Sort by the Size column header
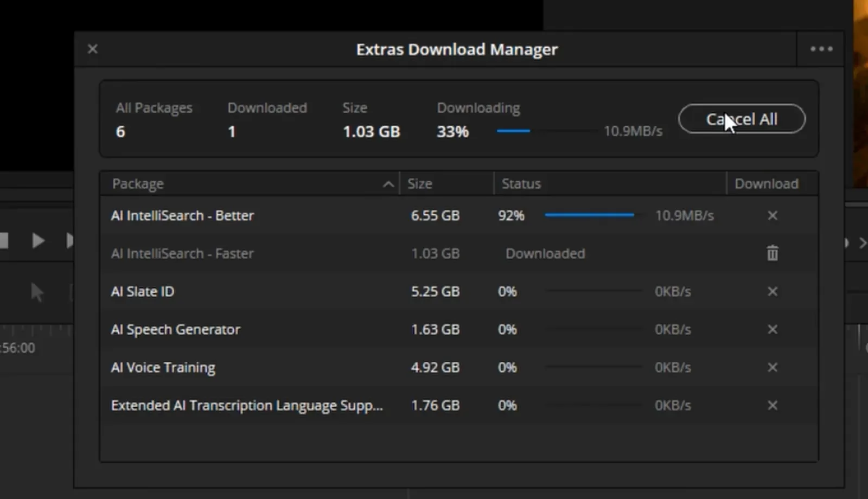The image size is (868, 499). tap(447, 184)
